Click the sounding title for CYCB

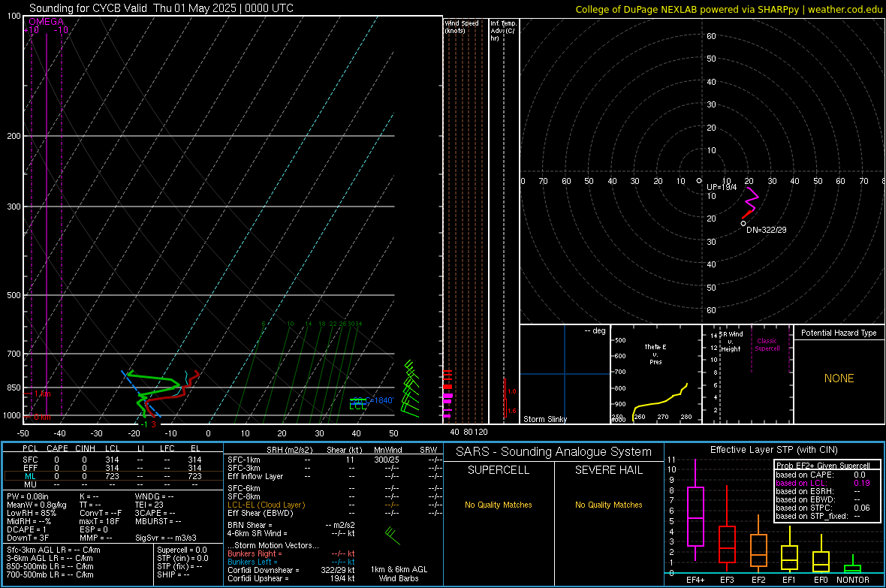click(161, 8)
